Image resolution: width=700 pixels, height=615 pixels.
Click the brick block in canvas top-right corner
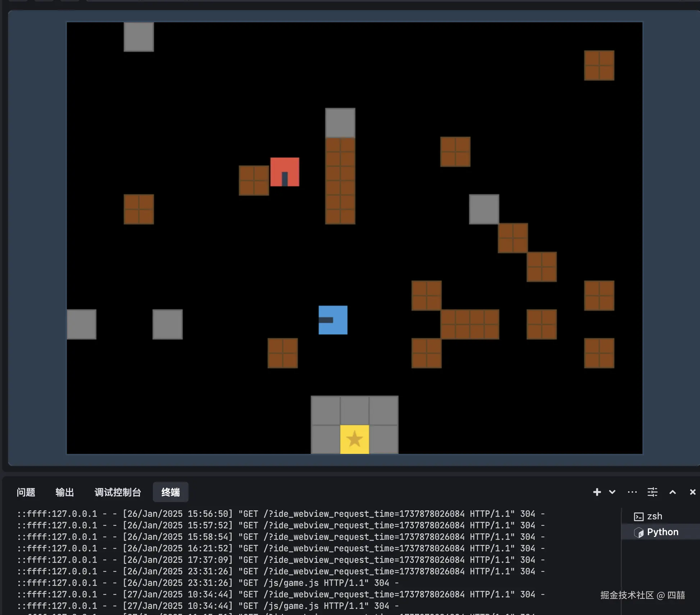(599, 65)
